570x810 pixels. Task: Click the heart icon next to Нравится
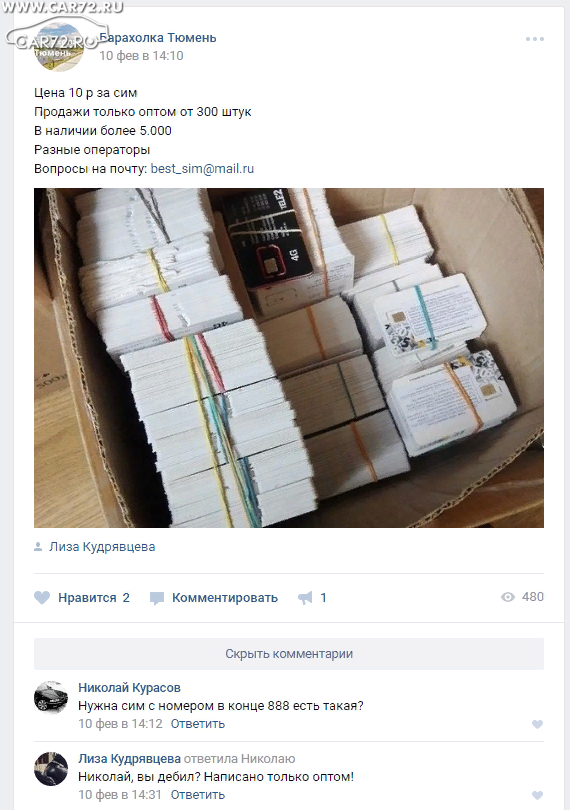coord(42,598)
